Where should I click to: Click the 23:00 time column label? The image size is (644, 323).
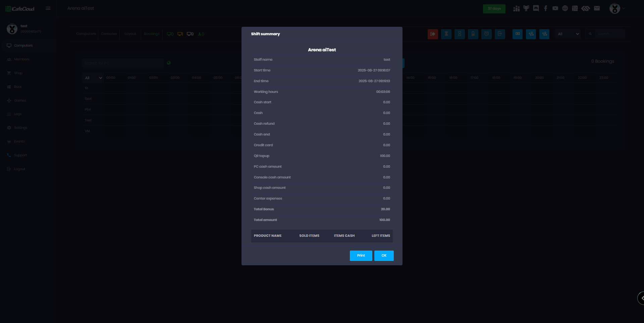[604, 78]
